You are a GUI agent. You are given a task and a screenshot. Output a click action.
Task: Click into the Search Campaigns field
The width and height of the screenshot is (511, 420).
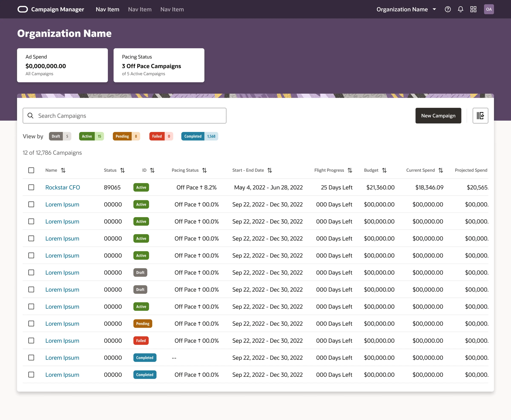coord(125,116)
